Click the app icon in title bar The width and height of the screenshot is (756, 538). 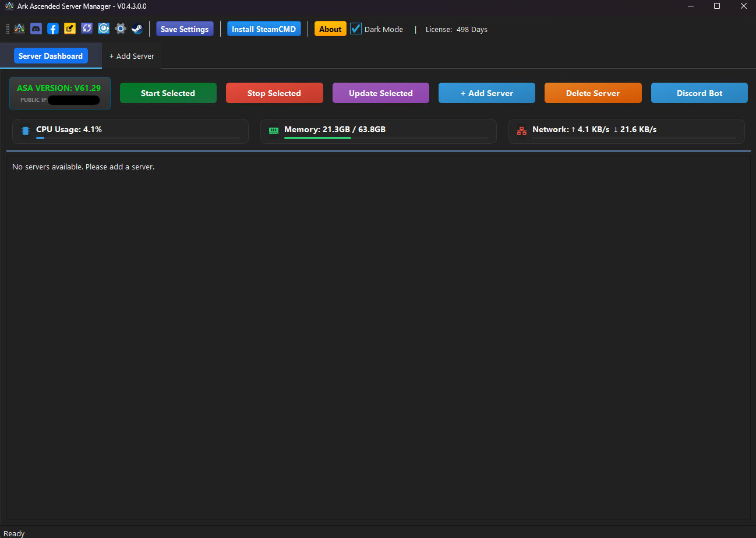pyautogui.click(x=9, y=6)
